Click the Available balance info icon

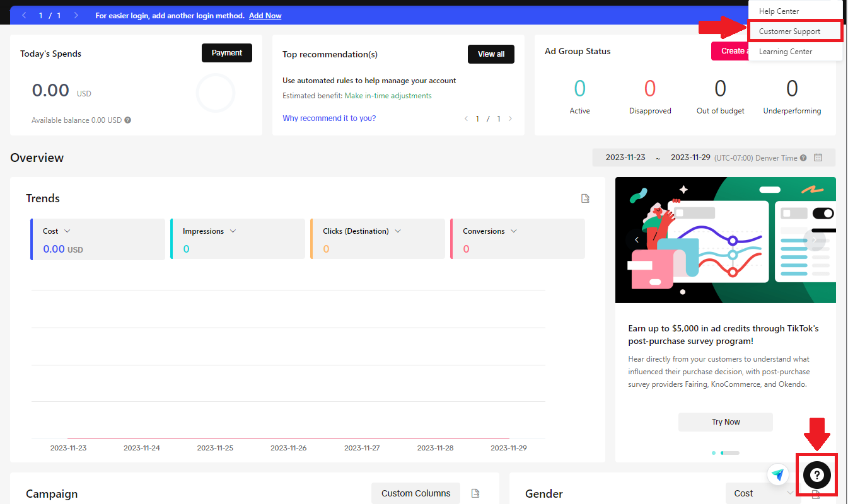pos(128,120)
